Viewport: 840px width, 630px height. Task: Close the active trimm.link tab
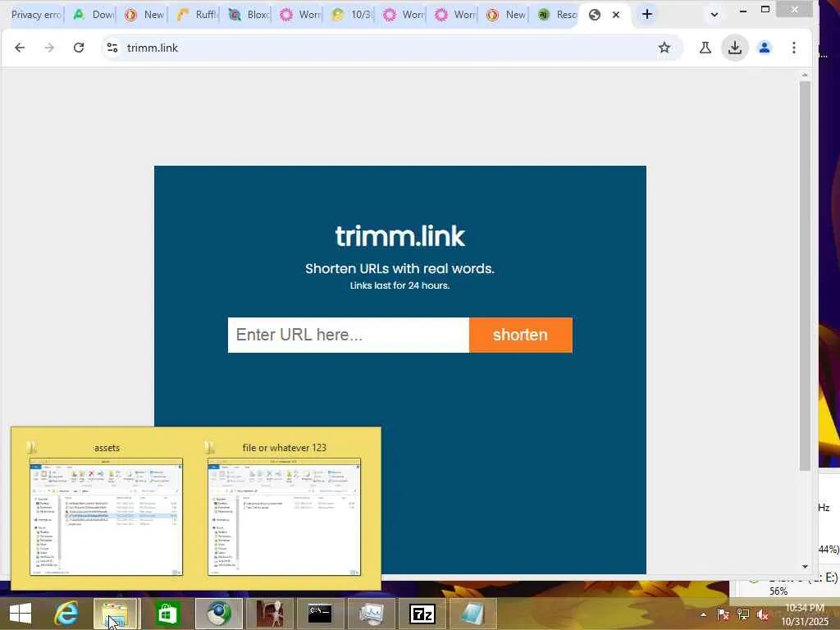point(616,15)
